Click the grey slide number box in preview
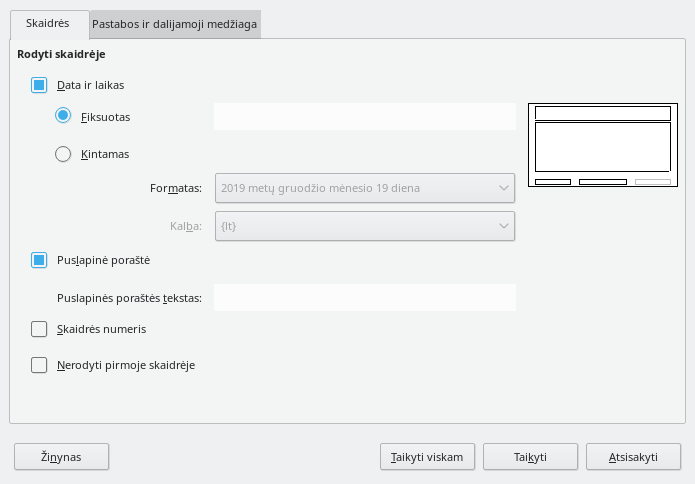The width and height of the screenshot is (695, 484). coord(653,182)
